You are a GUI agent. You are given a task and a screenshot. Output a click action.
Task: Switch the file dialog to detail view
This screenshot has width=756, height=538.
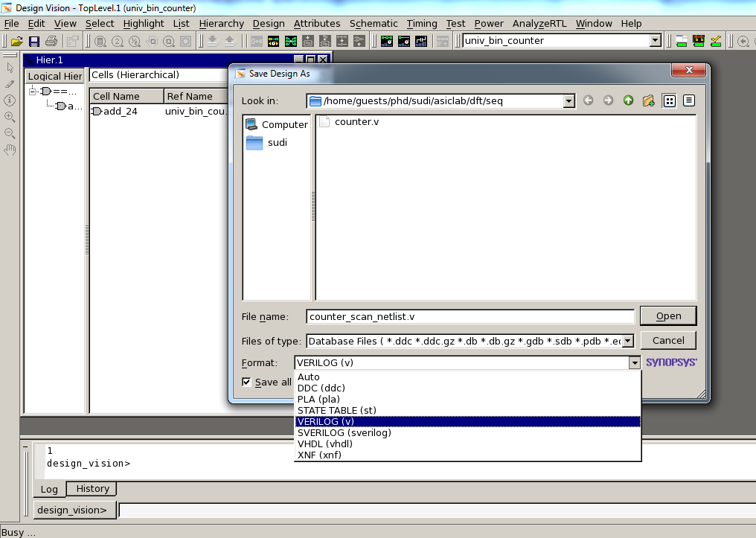click(689, 100)
